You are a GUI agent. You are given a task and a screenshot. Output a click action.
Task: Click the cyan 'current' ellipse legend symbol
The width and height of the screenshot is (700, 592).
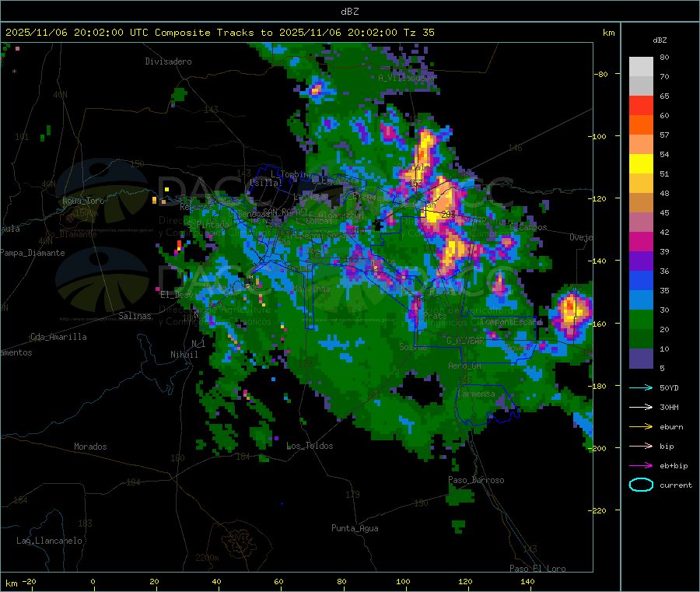click(x=641, y=485)
